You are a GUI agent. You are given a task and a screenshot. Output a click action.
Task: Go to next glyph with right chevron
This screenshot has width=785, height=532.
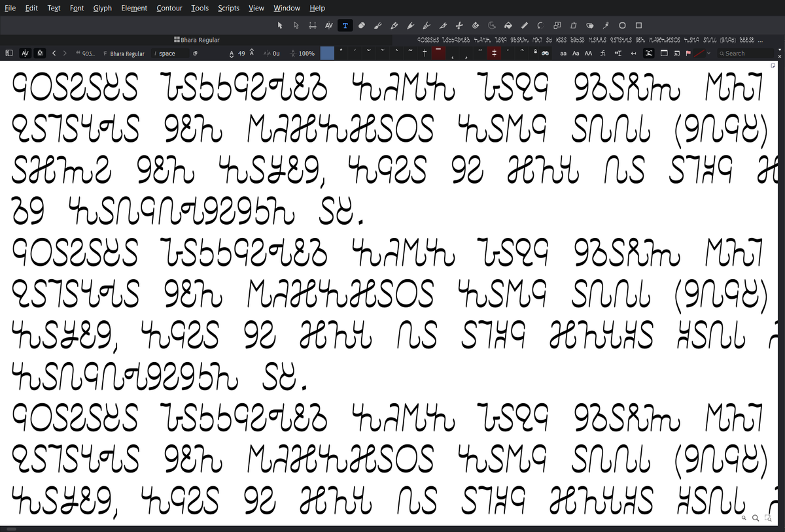click(65, 53)
